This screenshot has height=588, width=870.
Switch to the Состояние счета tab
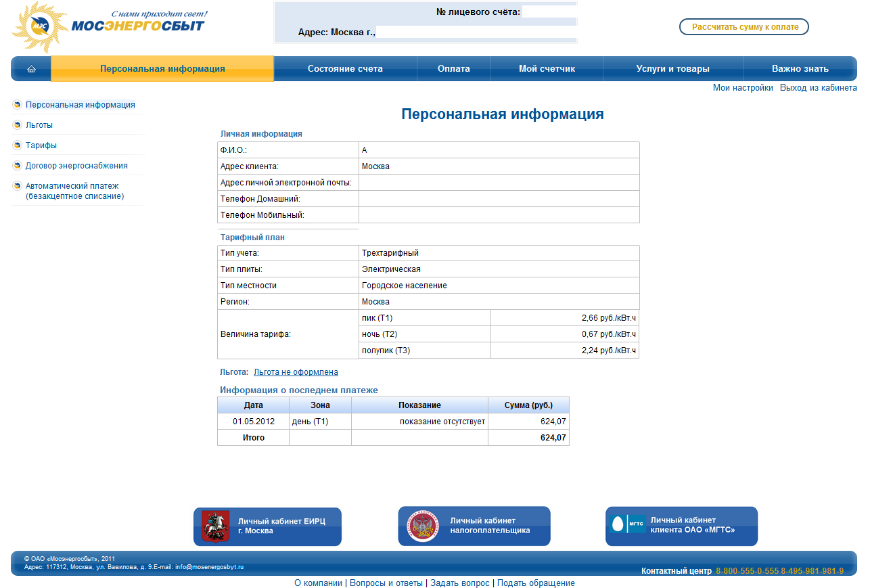[346, 68]
